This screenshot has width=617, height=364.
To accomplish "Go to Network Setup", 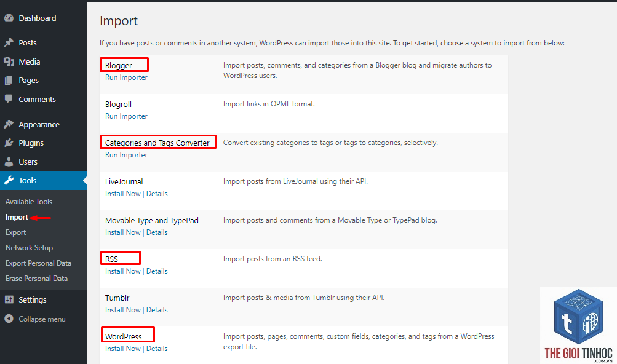I will click(29, 248).
